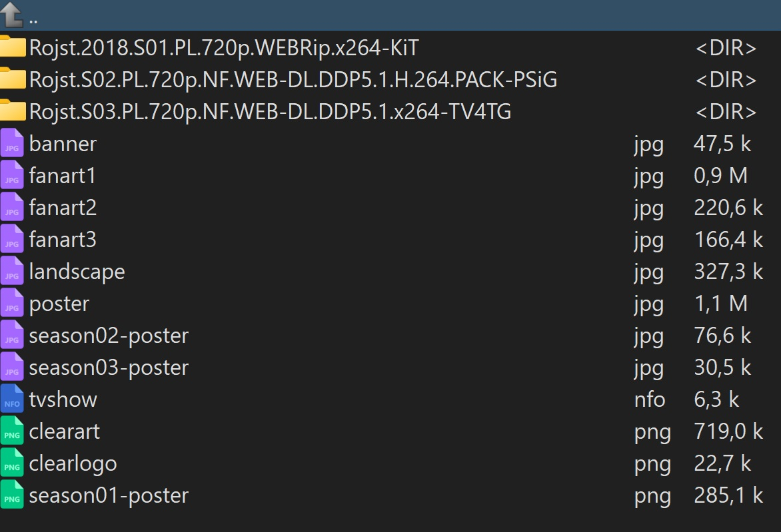Click the 6,3 k size of tvshow
This screenshot has height=532, width=781.
tap(716, 399)
